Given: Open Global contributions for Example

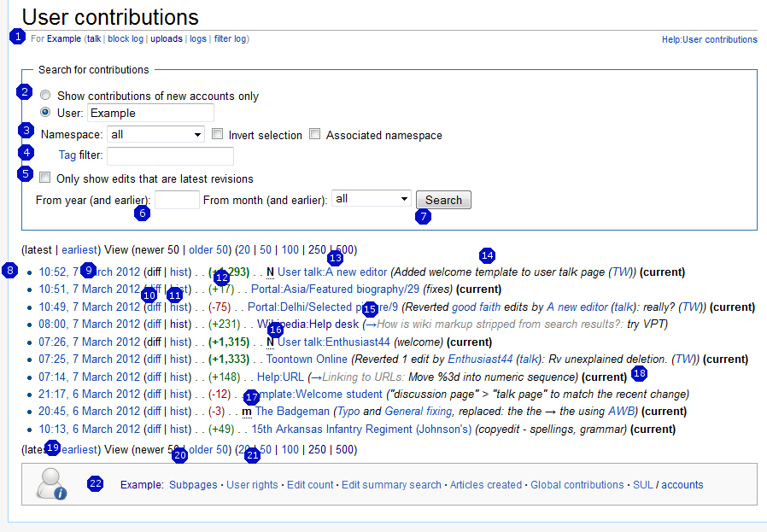Looking at the screenshot, I should pos(576,484).
